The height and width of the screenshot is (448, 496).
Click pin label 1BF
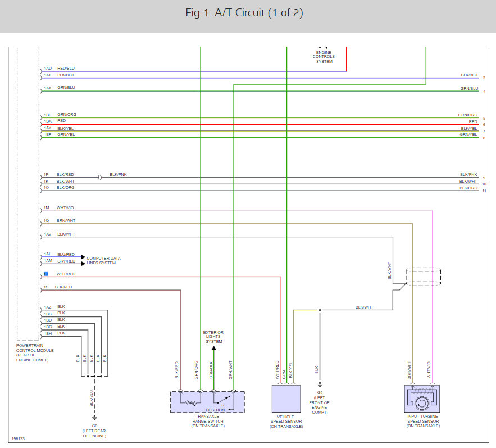tap(48, 134)
